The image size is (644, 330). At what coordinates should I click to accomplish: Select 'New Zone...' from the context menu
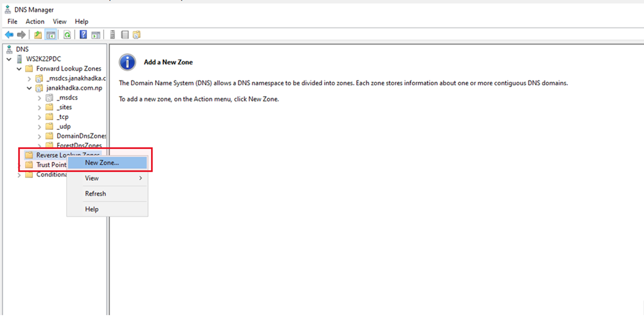tap(103, 163)
